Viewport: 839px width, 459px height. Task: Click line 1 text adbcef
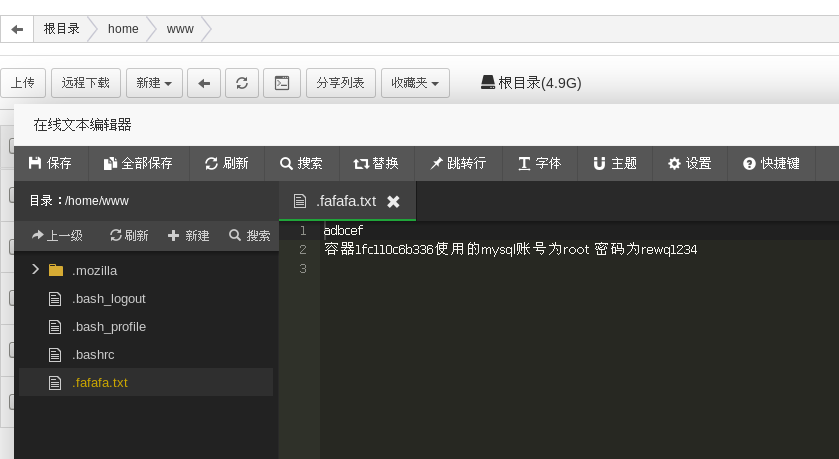click(x=343, y=231)
